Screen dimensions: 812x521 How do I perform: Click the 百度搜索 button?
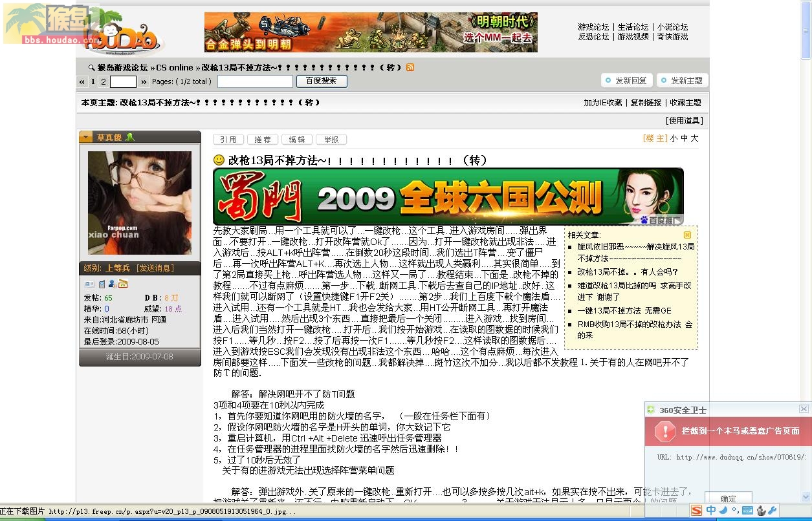(322, 81)
